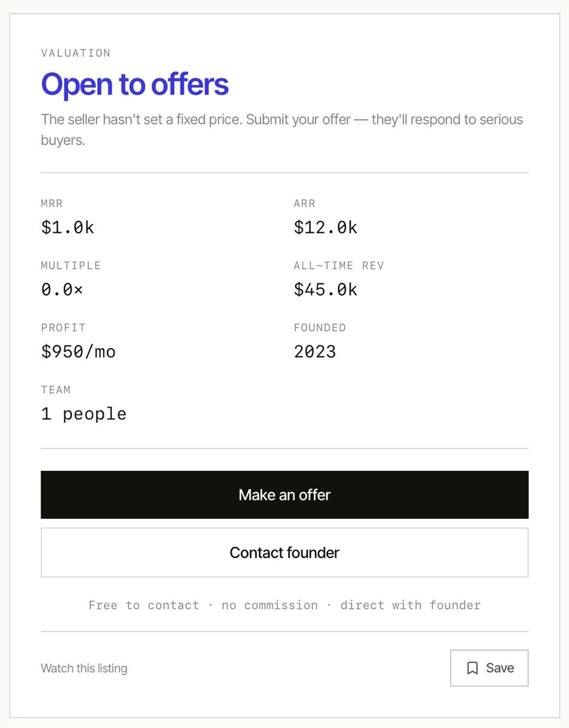This screenshot has width=569, height=728.
Task: Click the Contact founder button
Action: (x=284, y=553)
